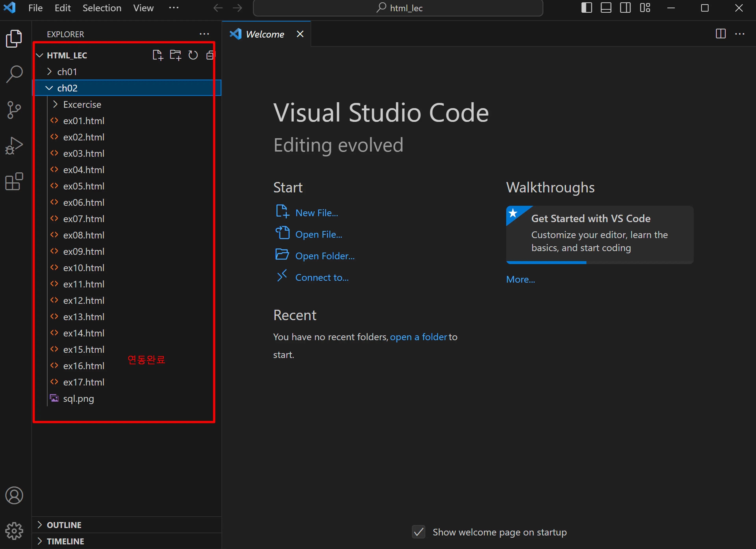Expand the Excercise folder
Image resolution: width=756 pixels, height=549 pixels.
(127, 104)
